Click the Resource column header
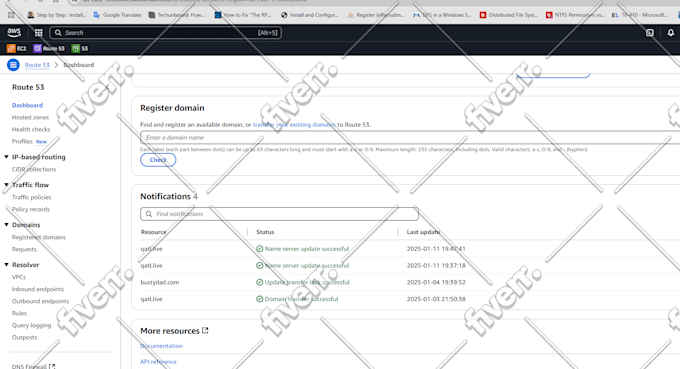This screenshot has width=680, height=369. [x=154, y=232]
